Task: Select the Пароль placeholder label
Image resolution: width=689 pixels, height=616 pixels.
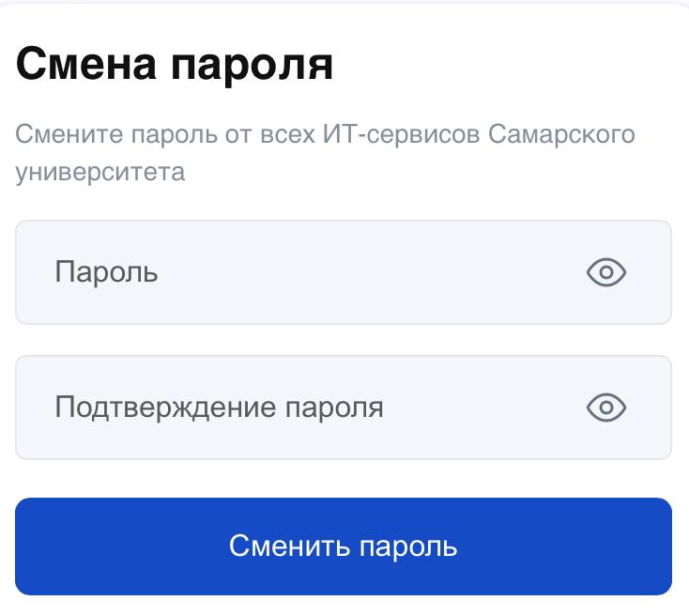Action: tap(106, 272)
